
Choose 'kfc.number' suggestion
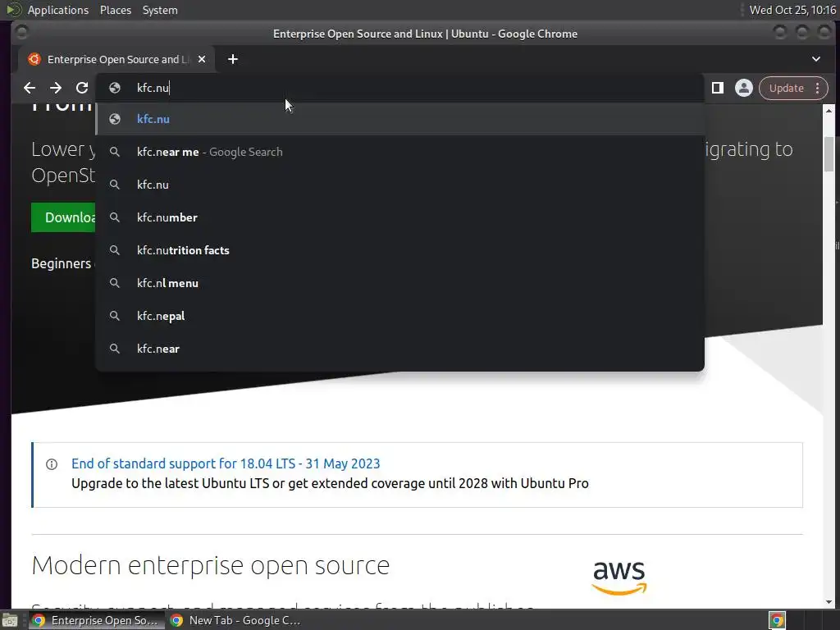tap(399, 217)
